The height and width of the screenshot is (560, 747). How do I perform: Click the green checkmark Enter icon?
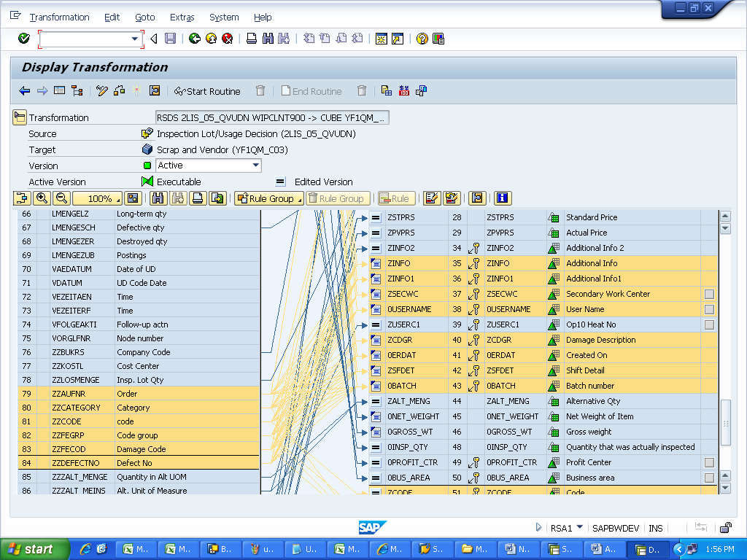[24, 39]
